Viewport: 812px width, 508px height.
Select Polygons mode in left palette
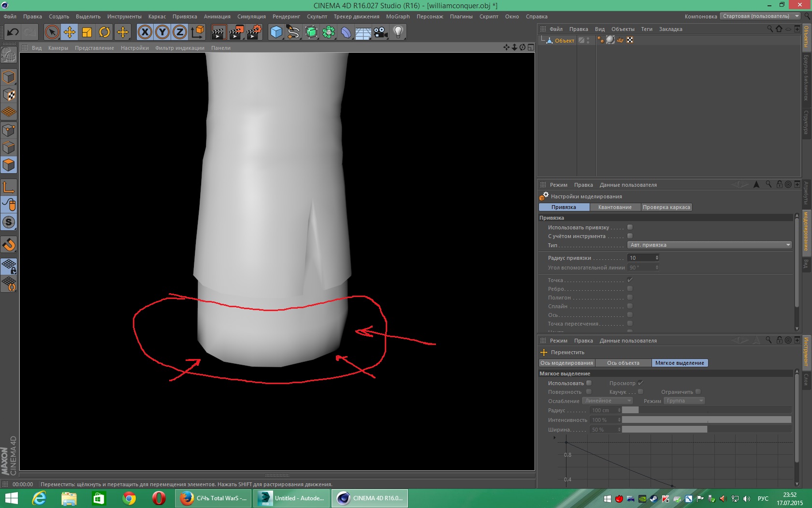click(9, 165)
